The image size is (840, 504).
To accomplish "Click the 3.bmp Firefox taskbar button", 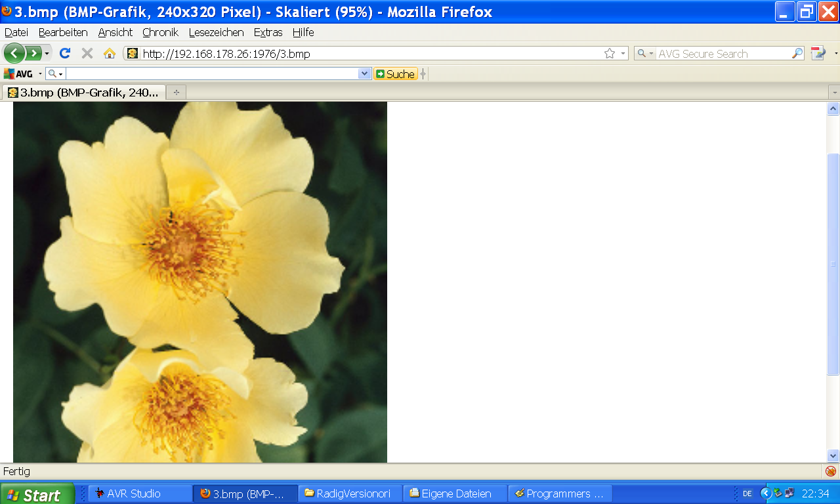I will tap(245, 493).
